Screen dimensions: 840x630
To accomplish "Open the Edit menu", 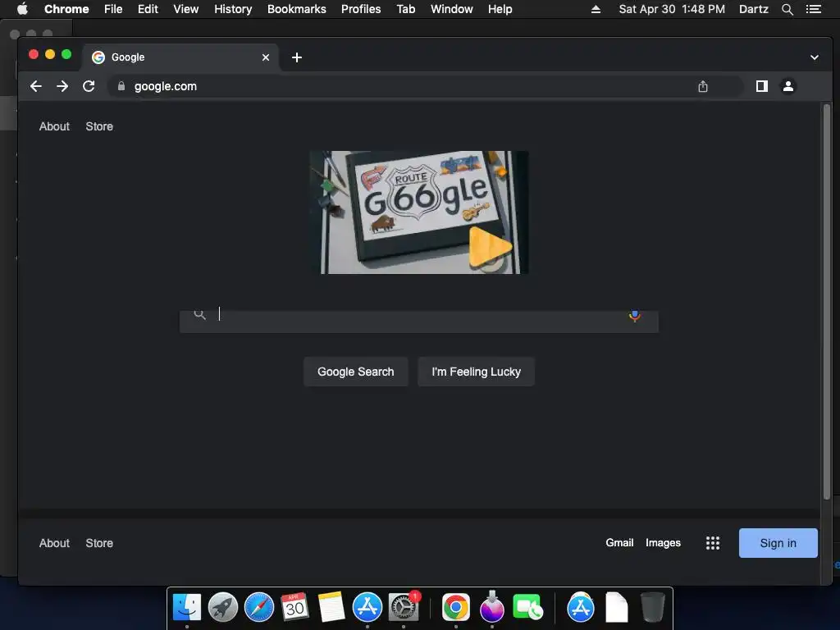I will tap(148, 9).
